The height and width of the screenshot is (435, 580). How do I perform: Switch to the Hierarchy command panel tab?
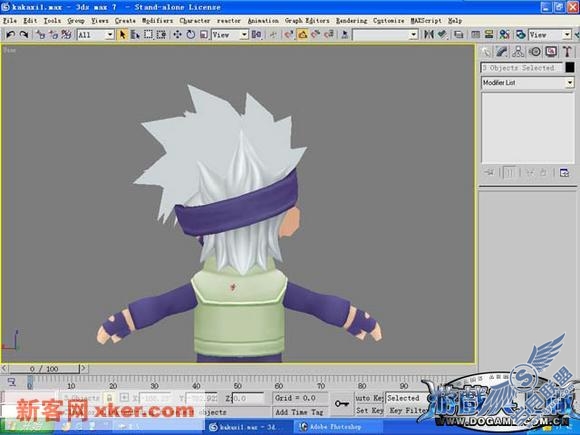tap(518, 52)
